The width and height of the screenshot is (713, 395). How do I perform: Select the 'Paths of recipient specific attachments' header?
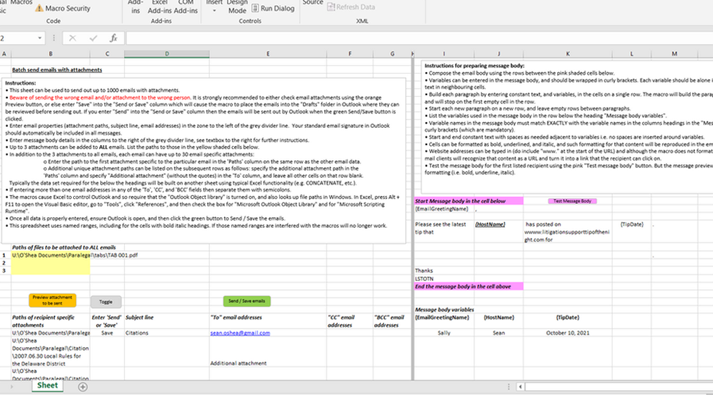50,321
